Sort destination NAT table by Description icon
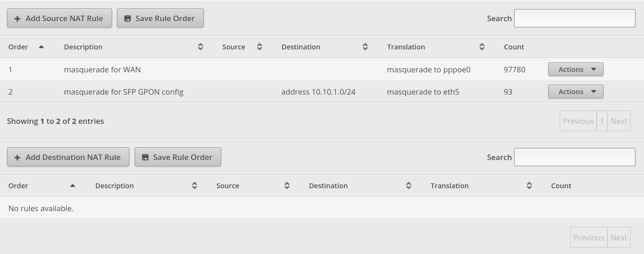Screen dimensions: 644x254 (195, 186)
